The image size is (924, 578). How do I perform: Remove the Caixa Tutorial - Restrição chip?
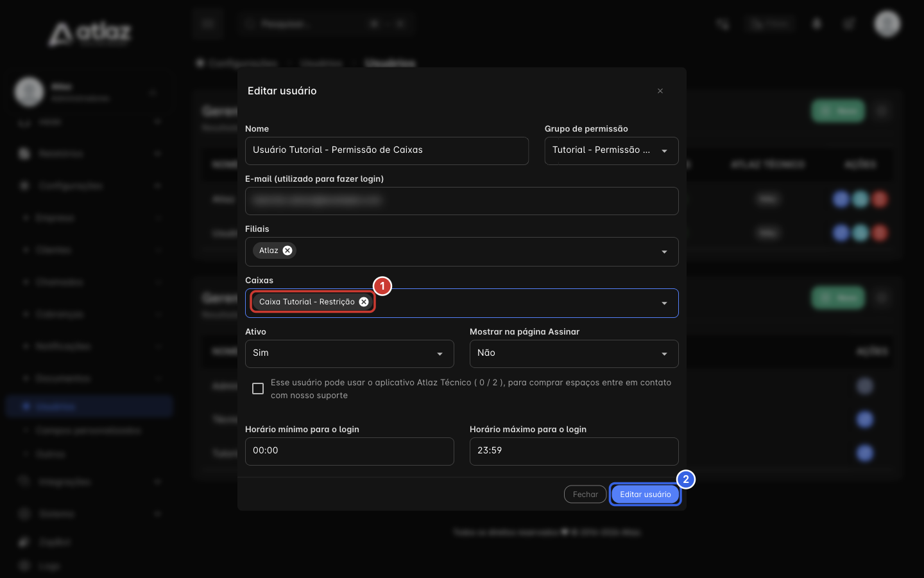point(364,302)
